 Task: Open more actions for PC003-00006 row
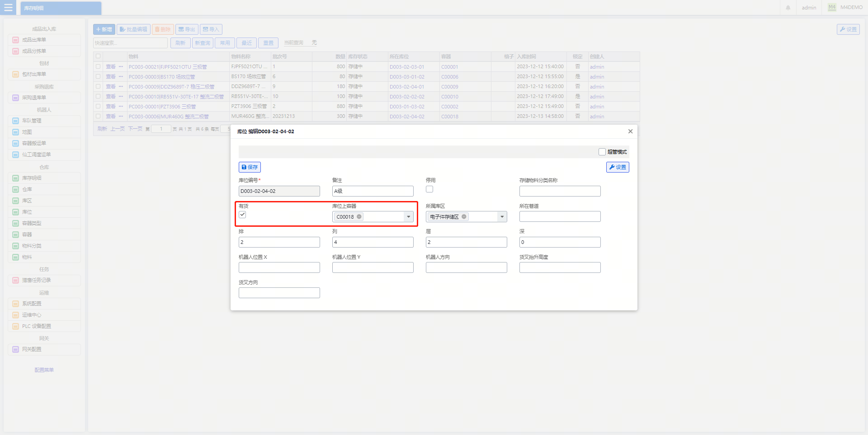pos(121,116)
